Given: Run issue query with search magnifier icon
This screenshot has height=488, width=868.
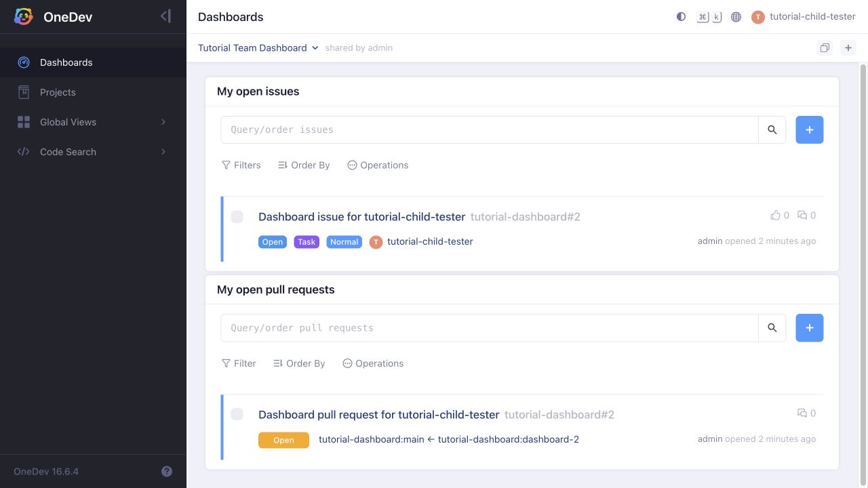Looking at the screenshot, I should click(772, 130).
